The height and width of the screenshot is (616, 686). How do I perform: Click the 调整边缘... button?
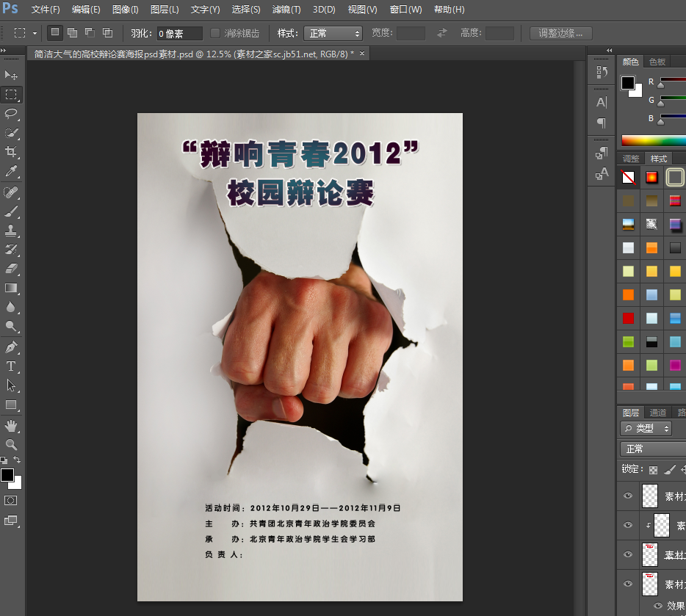click(x=560, y=33)
